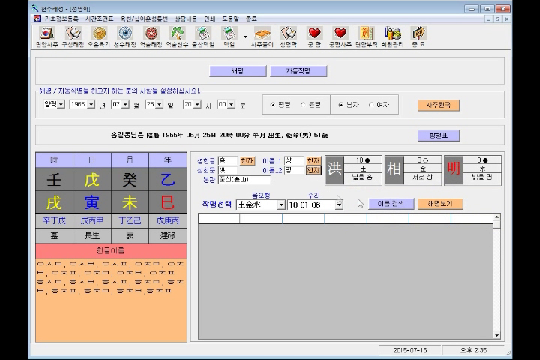Click the scroll icon beside the Korean flag icon
Viewport: 540px width, 360px height.
pyautogui.click(x=73, y=33)
